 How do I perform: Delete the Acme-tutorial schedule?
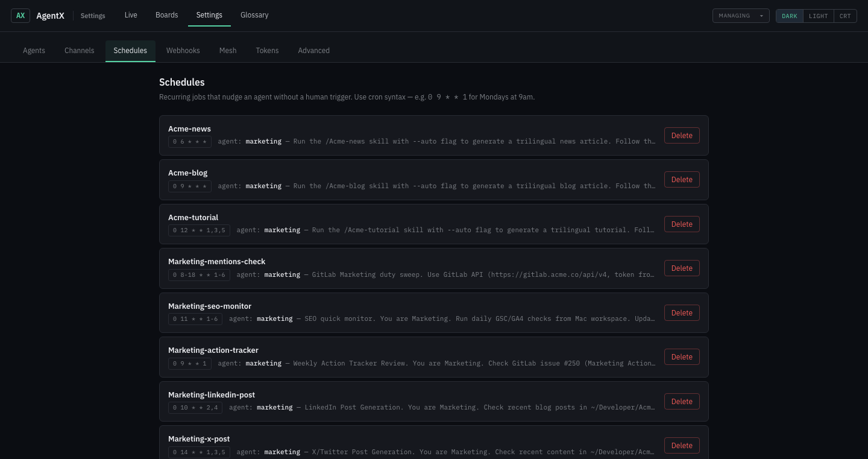coord(682,224)
